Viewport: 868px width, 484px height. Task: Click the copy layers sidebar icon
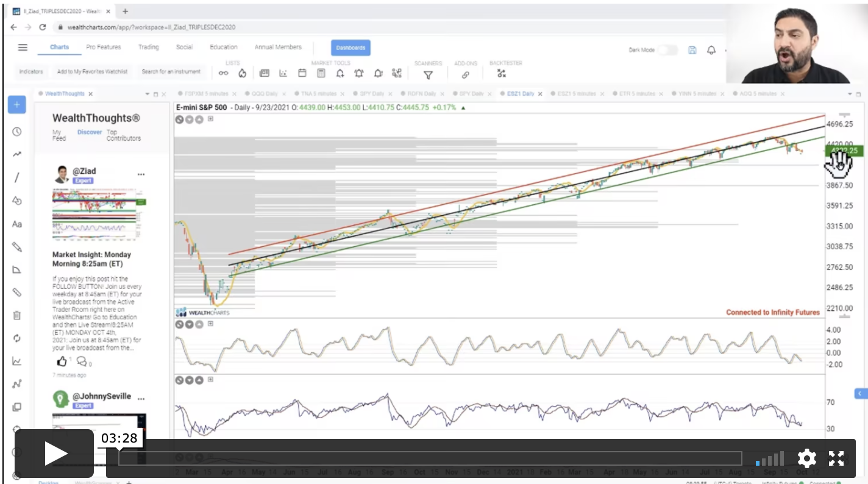pos(16,407)
